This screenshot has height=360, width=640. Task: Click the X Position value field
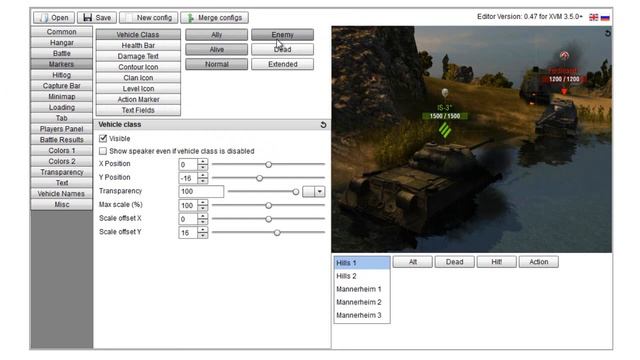coord(188,164)
